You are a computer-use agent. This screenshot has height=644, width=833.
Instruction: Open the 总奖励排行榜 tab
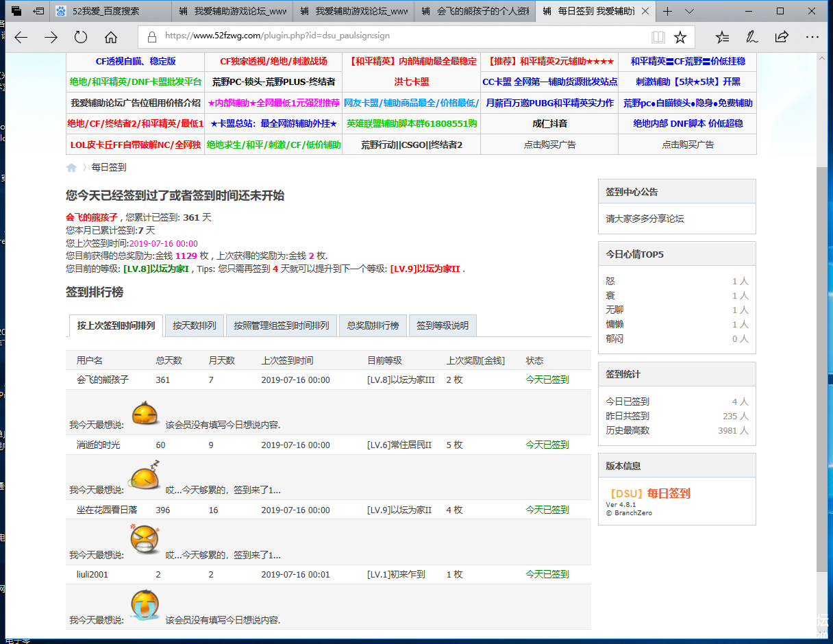[x=373, y=326]
